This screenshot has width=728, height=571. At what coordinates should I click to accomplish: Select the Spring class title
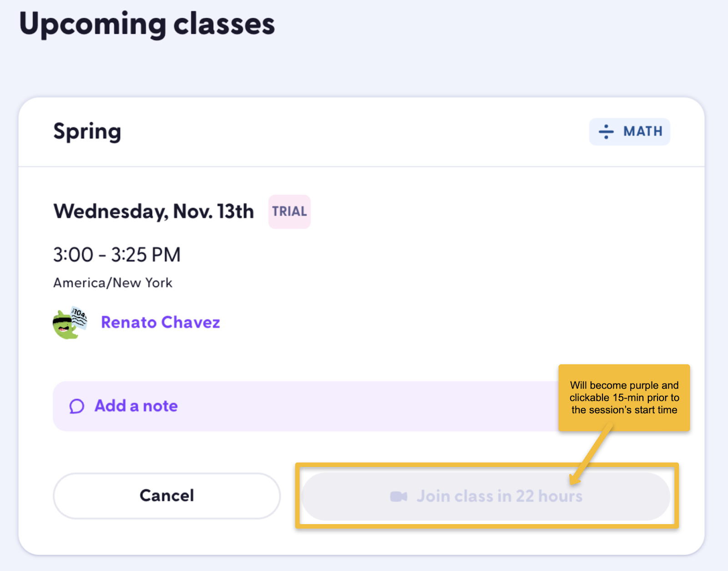pos(87,131)
